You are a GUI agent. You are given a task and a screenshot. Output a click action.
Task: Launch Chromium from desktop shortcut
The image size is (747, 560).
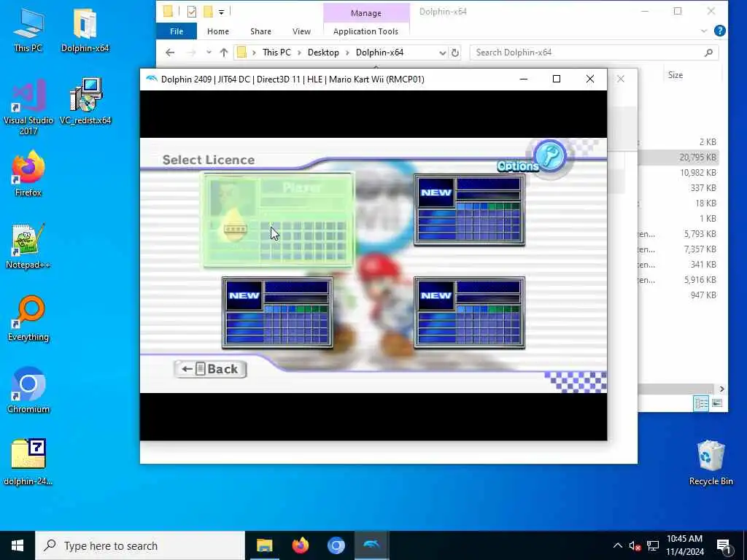(28, 391)
